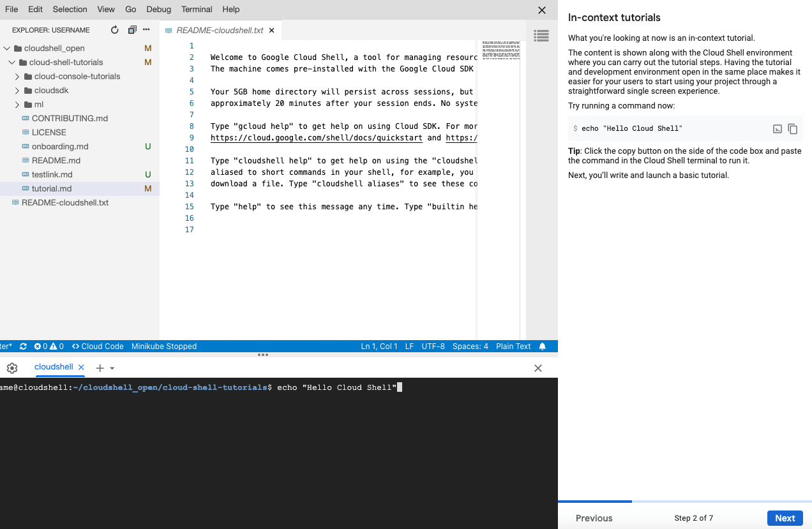Click the notifications bell in status bar
The height and width of the screenshot is (529, 812).
[x=542, y=346]
